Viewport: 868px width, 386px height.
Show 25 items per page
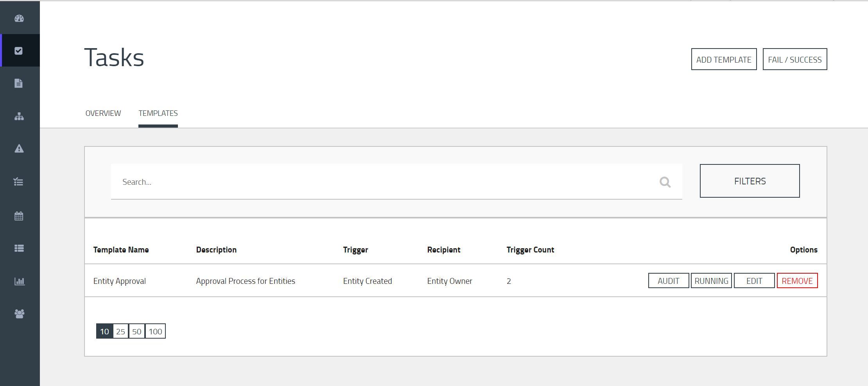(x=120, y=331)
